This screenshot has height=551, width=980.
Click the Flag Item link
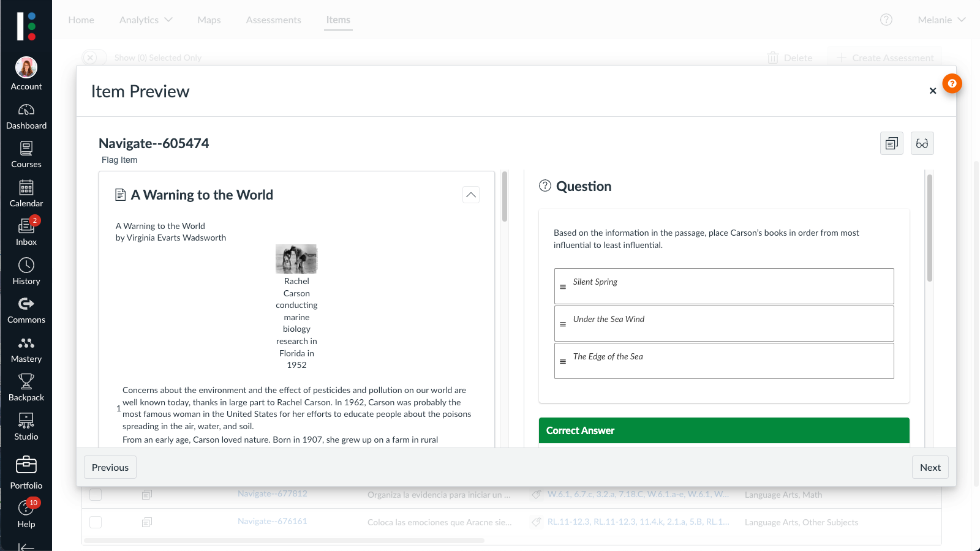tap(119, 160)
